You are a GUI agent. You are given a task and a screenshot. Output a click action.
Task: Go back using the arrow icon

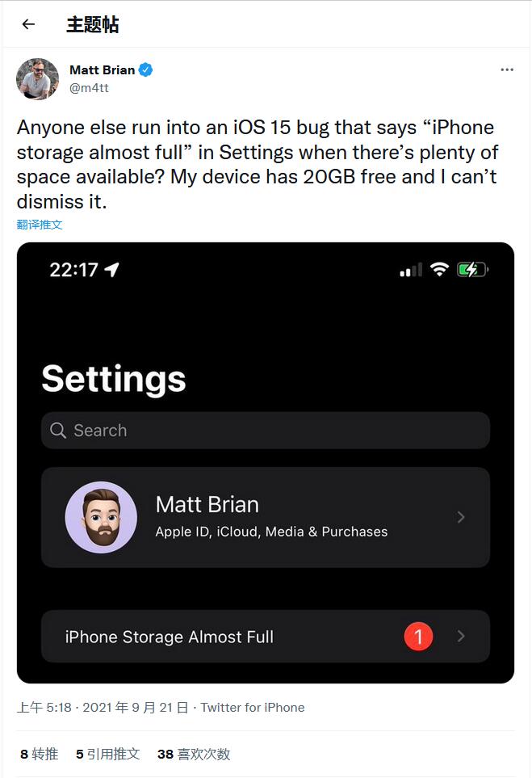[x=29, y=24]
